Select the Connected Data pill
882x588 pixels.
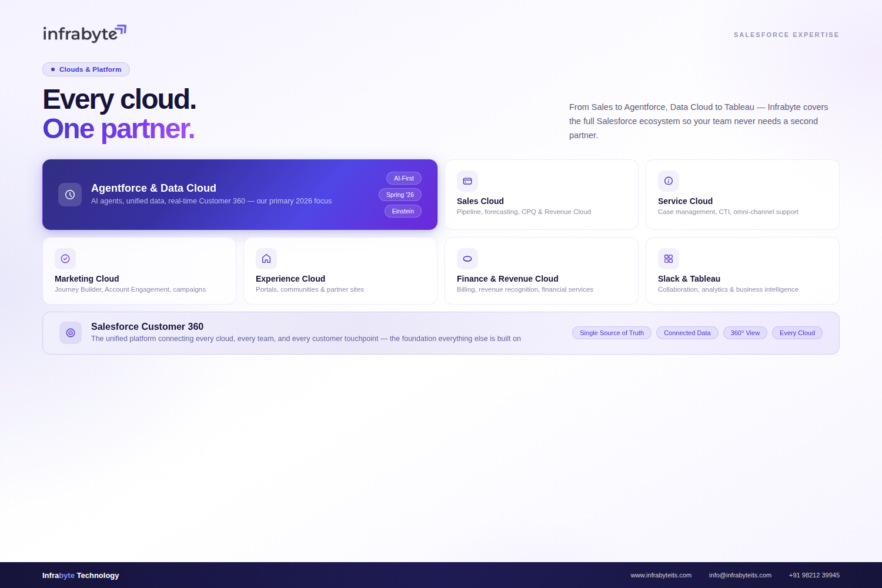687,333
